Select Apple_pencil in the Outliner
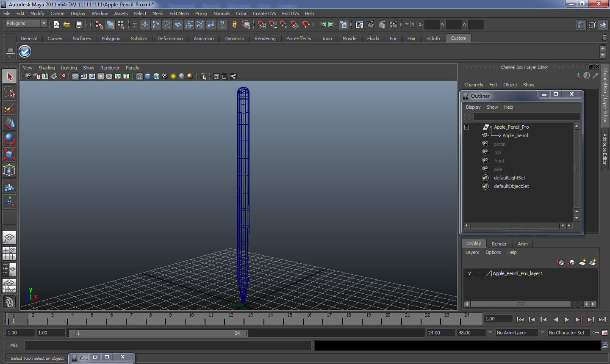 pos(515,135)
